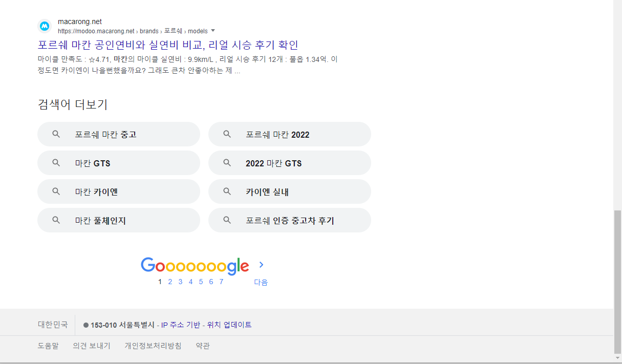Click magnifier icon in 포르쉐 인증 중고차 후기 chip
Screen dimensions: 622x364
pyautogui.click(x=227, y=220)
